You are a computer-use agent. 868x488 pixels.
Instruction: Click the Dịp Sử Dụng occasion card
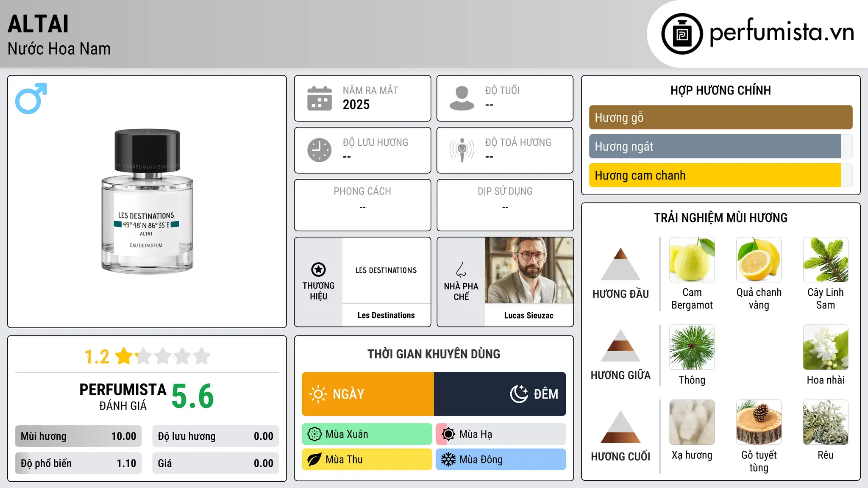(505, 205)
